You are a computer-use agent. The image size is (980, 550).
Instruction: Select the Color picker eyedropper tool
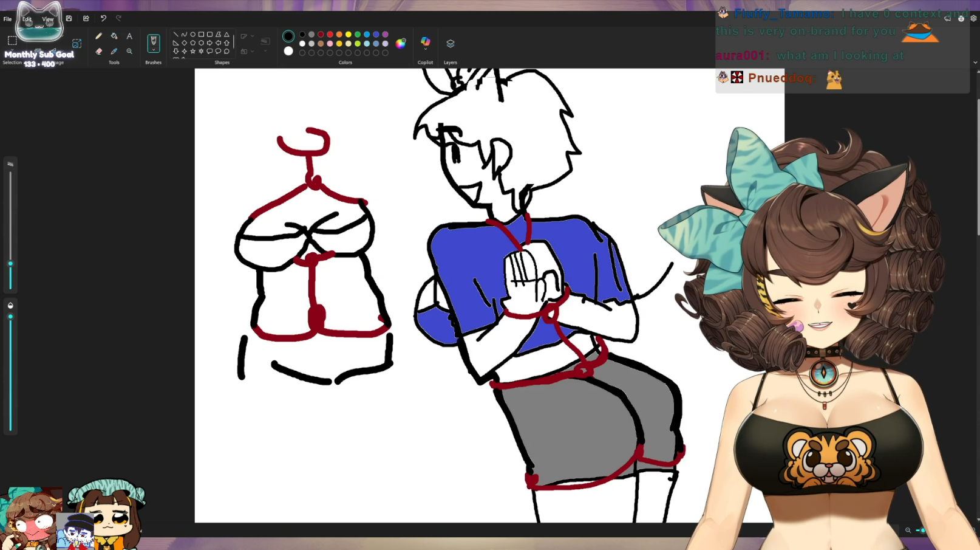(x=114, y=52)
